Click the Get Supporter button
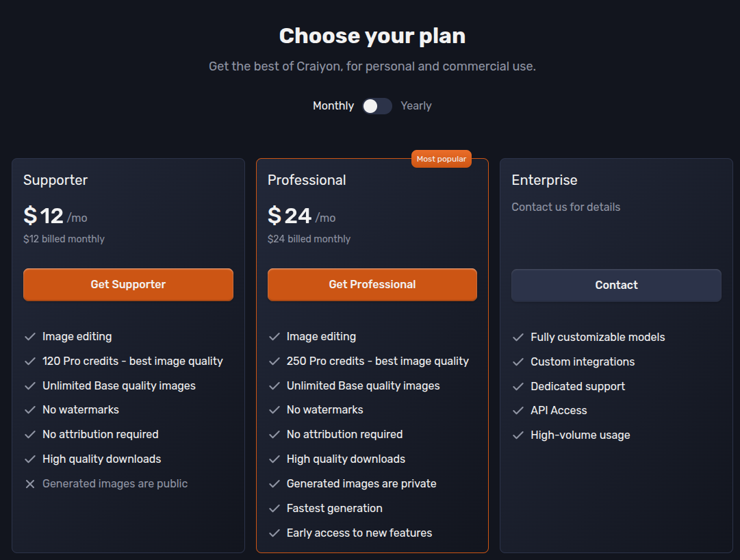 (x=128, y=284)
